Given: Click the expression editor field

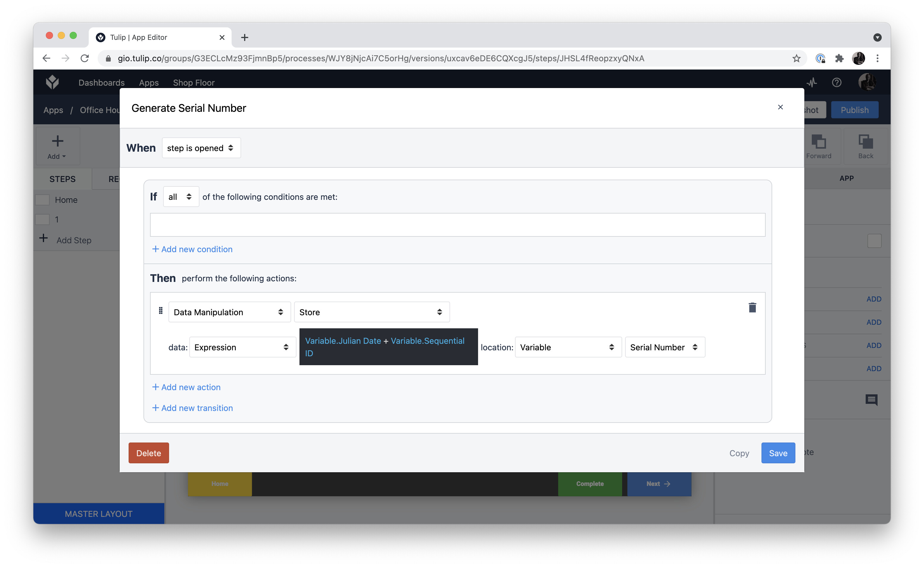Looking at the screenshot, I should tap(388, 347).
